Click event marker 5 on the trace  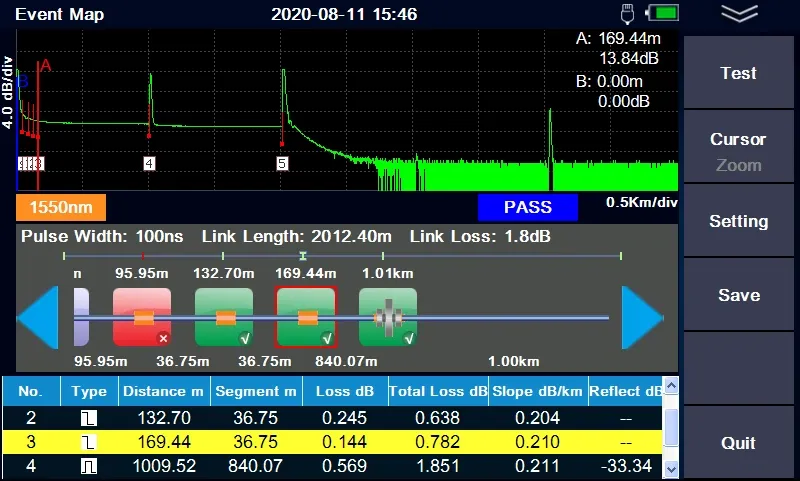(x=282, y=163)
